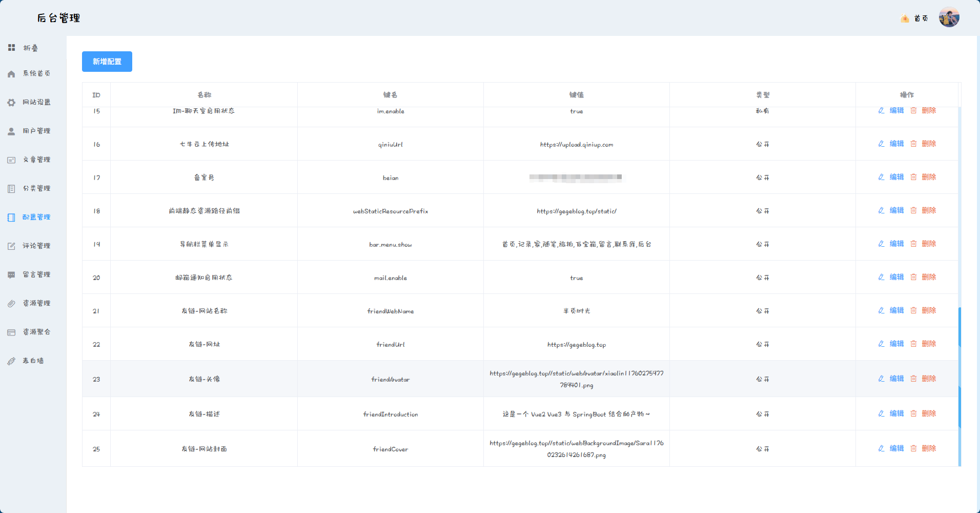980x513 pixels.
Task: Click the 键名 column header
Action: [390, 95]
